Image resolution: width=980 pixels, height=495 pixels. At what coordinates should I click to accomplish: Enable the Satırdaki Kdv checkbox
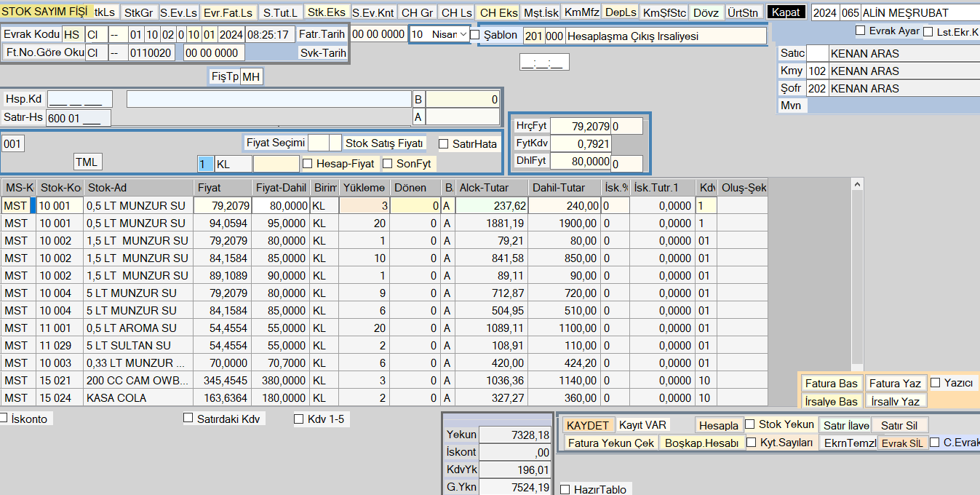(x=188, y=418)
